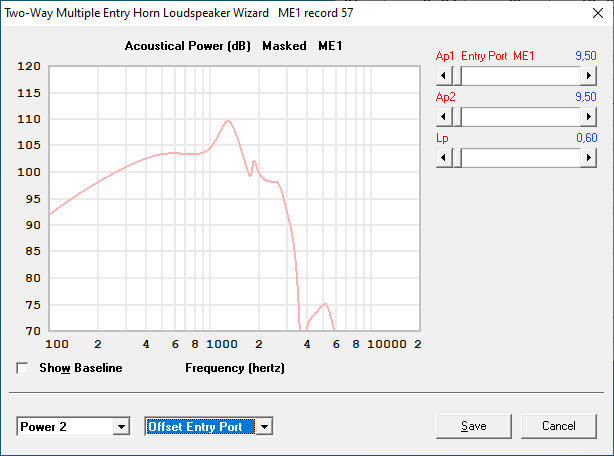Click the 120 label on the dB axis
Image resolution: width=614 pixels, height=456 pixels.
[x=29, y=66]
